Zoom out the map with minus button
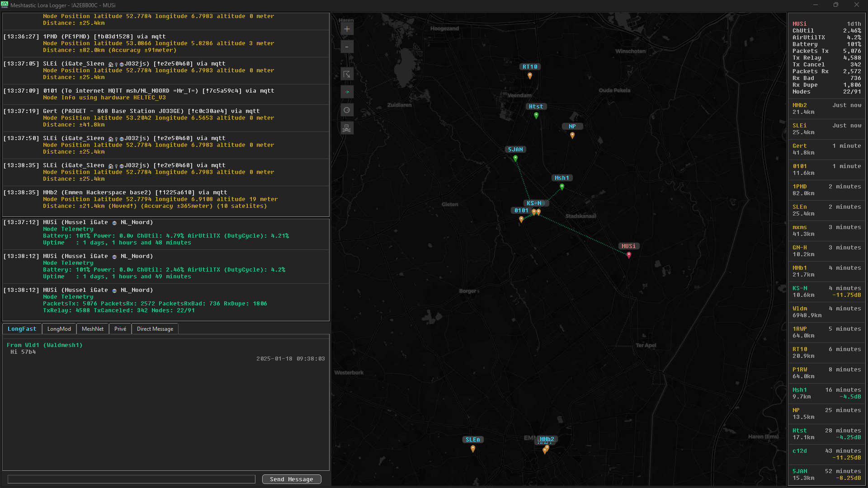This screenshot has width=868, height=488. click(x=347, y=47)
